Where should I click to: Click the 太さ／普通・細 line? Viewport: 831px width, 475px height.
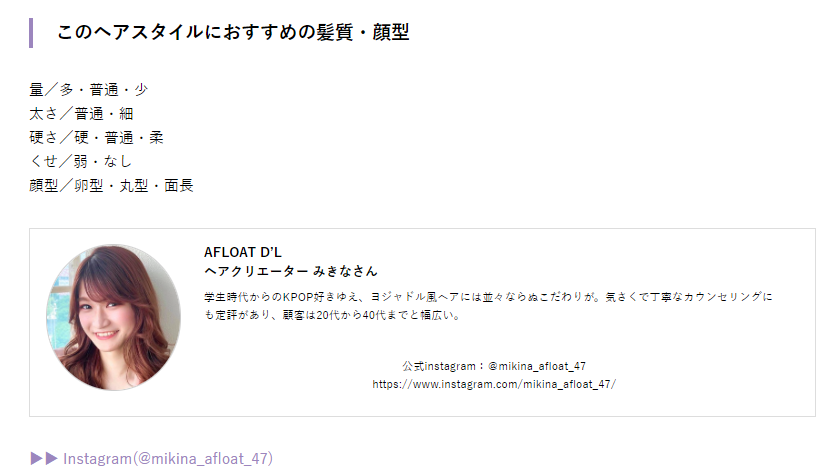(81, 113)
